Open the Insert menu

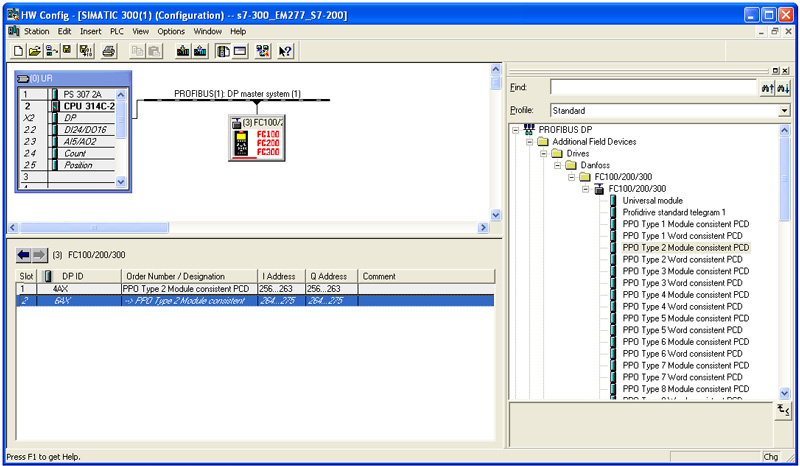point(90,31)
